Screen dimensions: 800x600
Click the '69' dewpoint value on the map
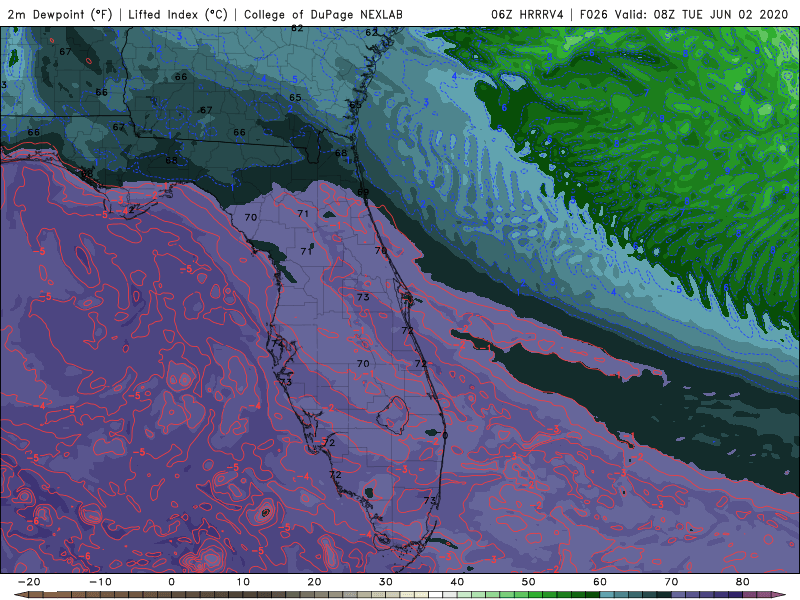[x=363, y=192]
